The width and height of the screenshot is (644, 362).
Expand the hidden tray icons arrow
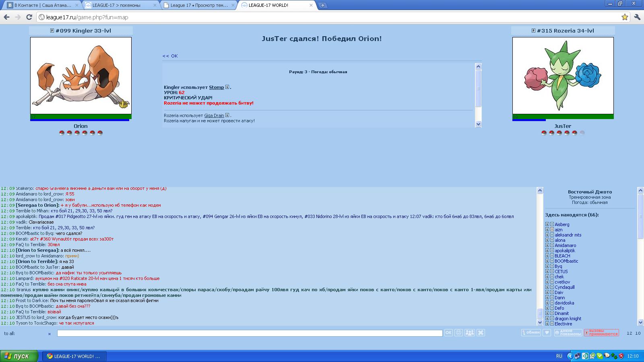tap(570, 356)
